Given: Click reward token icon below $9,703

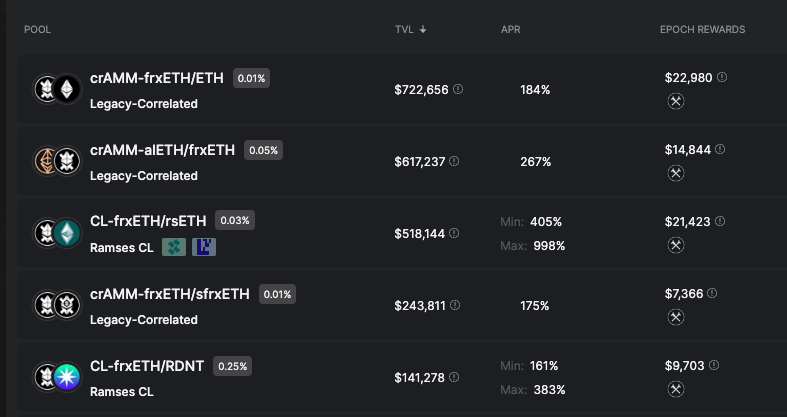Looking at the screenshot, I should click(675, 389).
